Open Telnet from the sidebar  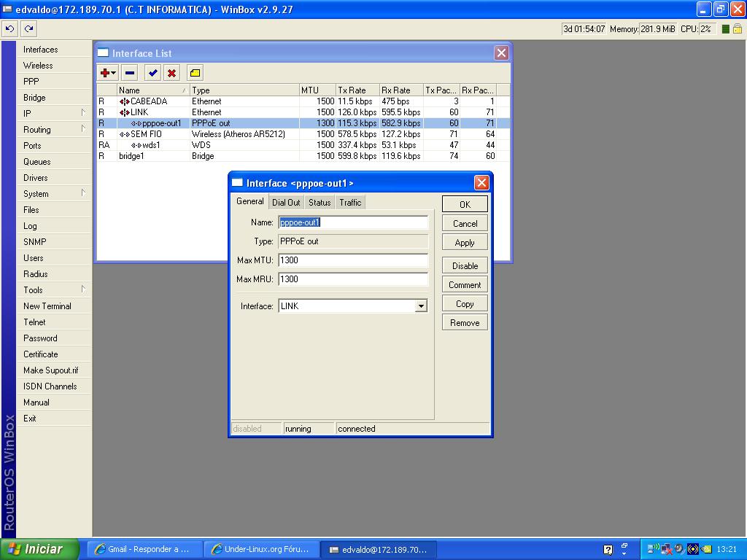tap(54, 322)
